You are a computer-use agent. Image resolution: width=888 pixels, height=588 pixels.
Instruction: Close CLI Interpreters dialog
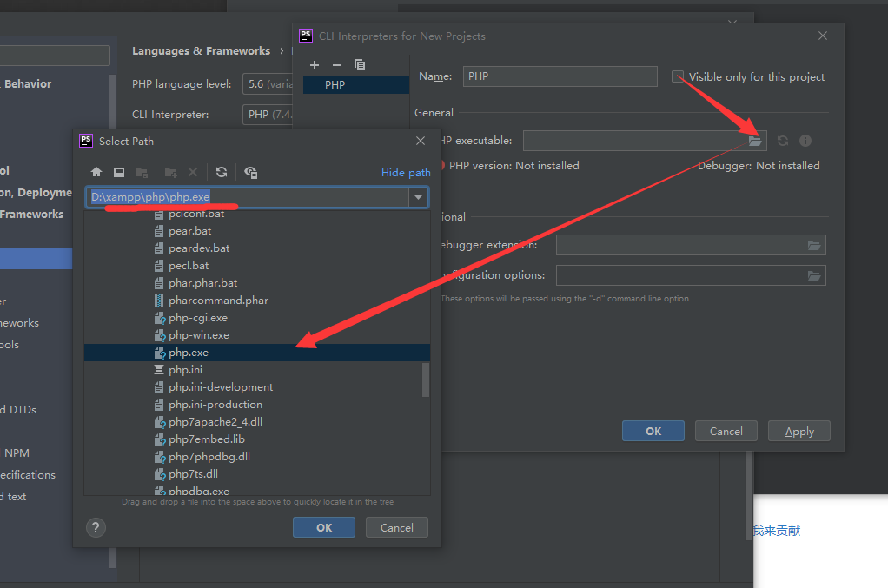point(823,36)
